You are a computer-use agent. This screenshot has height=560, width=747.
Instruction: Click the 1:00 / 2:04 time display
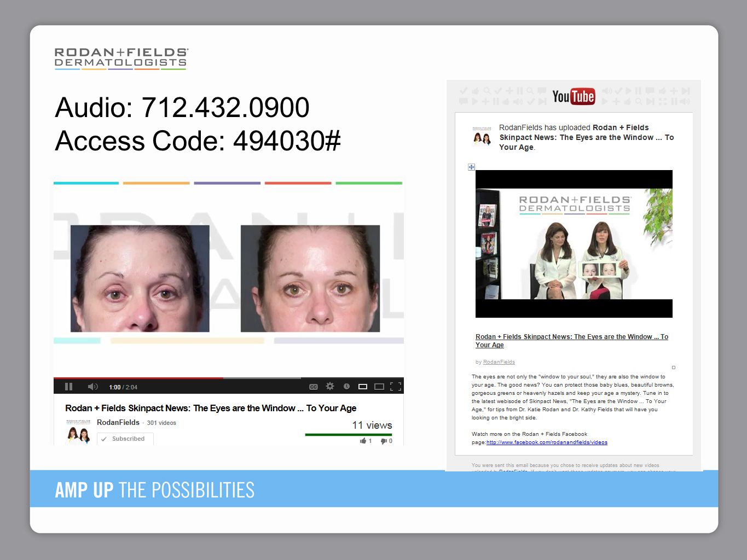tap(123, 387)
